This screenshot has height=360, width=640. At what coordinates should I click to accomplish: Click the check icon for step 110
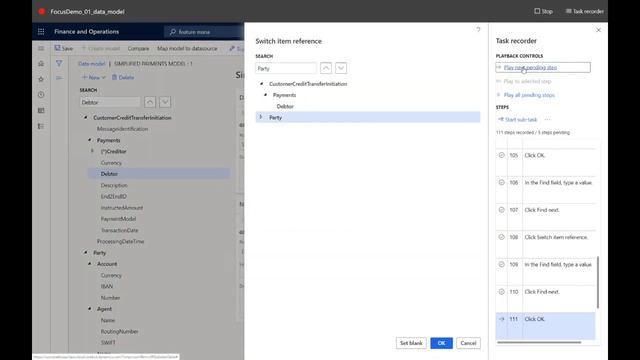pos(502,292)
